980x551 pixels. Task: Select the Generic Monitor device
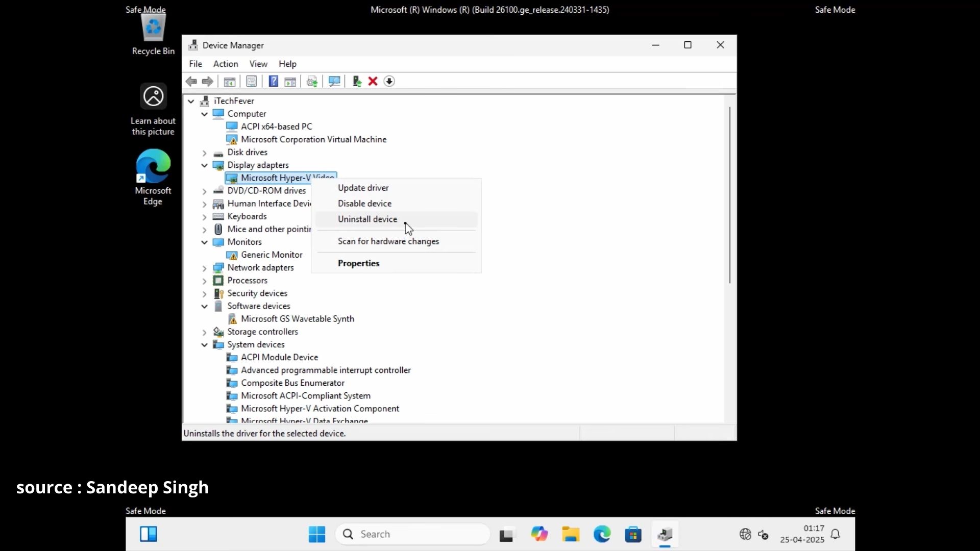coord(272,255)
